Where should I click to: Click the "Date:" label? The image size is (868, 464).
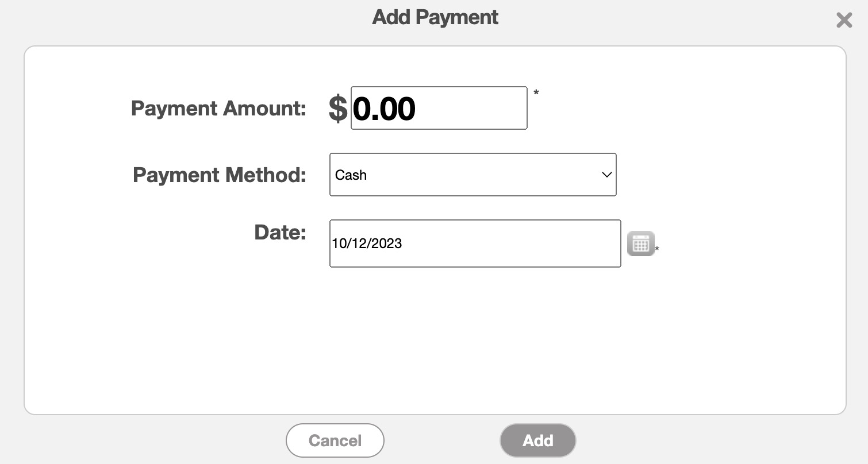click(280, 233)
